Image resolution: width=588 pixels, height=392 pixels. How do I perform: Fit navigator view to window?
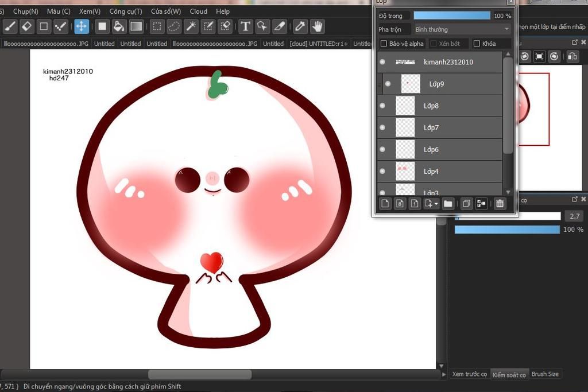click(x=539, y=57)
